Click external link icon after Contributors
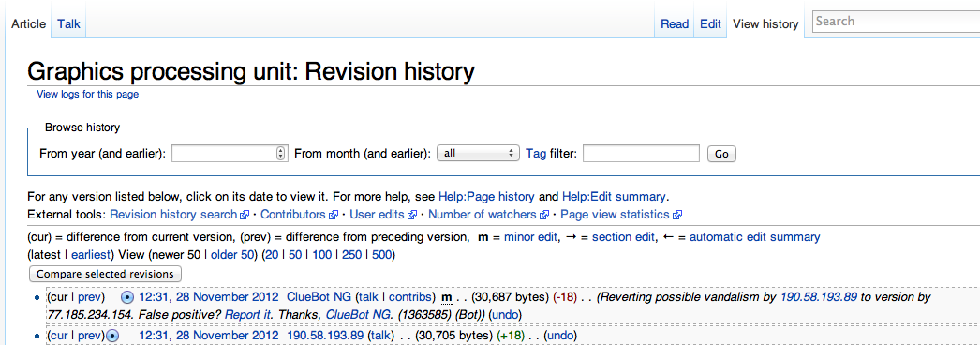 [334, 215]
